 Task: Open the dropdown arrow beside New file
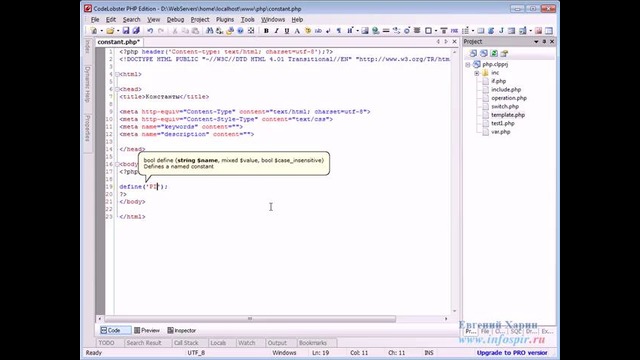(x=101, y=31)
